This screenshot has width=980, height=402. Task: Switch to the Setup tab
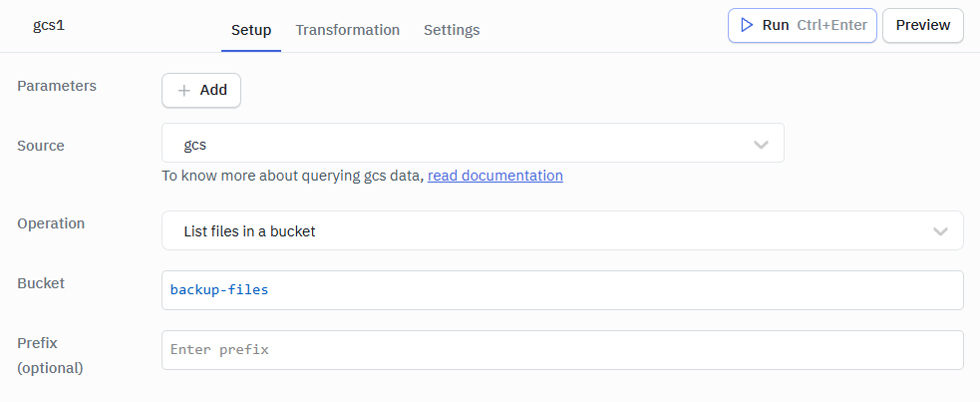click(x=251, y=30)
